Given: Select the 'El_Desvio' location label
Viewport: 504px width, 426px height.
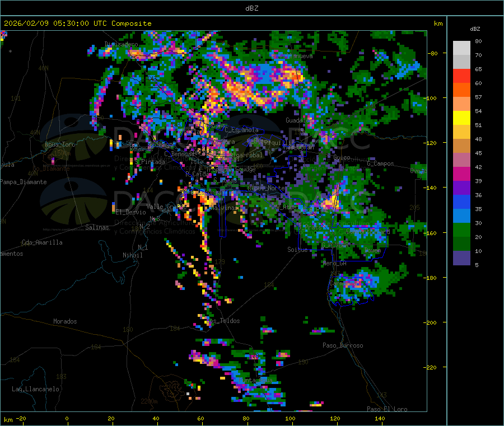Looking at the screenshot, I should pos(130,212).
